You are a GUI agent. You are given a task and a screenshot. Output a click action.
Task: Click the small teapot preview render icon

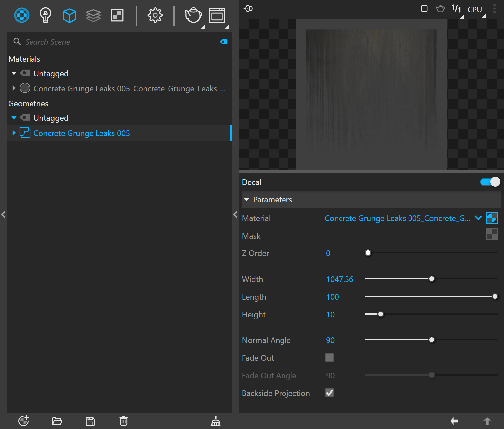440,9
